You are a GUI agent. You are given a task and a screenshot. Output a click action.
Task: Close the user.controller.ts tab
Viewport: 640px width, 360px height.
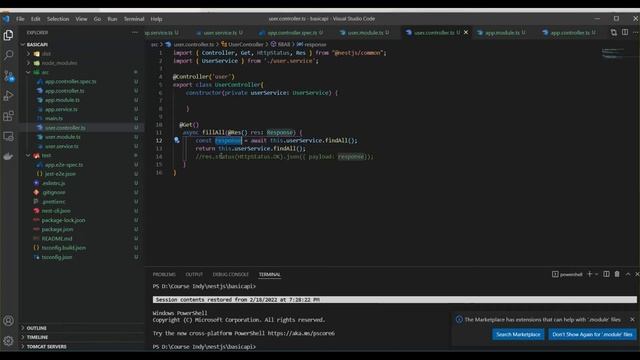(466, 32)
